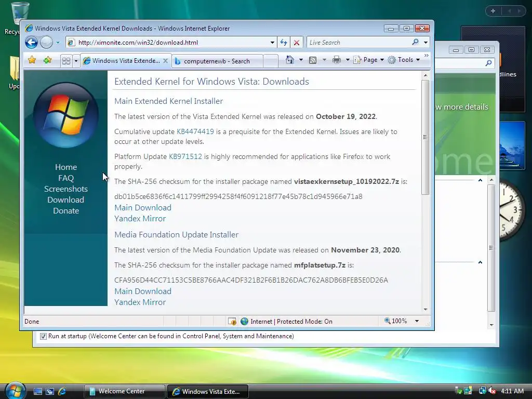
Task: Click the IE Forward arrow button
Action: pyautogui.click(x=46, y=43)
